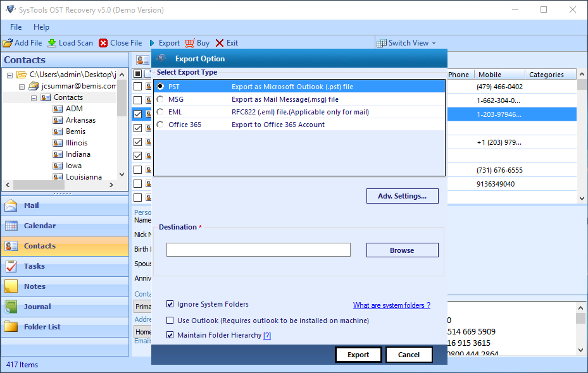
Task: Toggle the select-all checkbox in list header
Action: tap(137, 73)
